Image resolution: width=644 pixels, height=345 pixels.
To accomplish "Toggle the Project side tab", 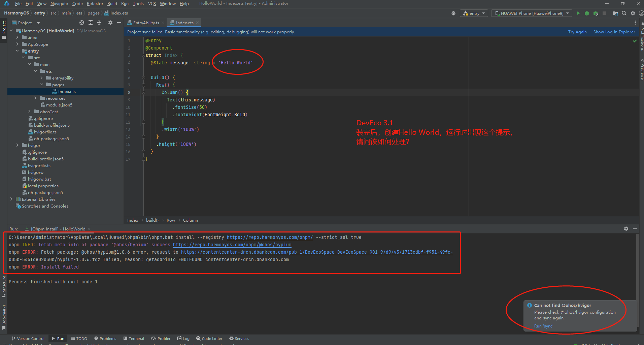I will (x=4, y=30).
